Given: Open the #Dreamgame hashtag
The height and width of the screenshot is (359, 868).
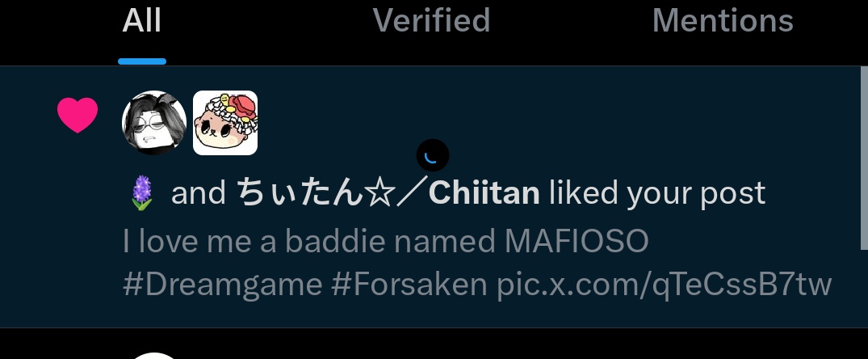Looking at the screenshot, I should 223,285.
